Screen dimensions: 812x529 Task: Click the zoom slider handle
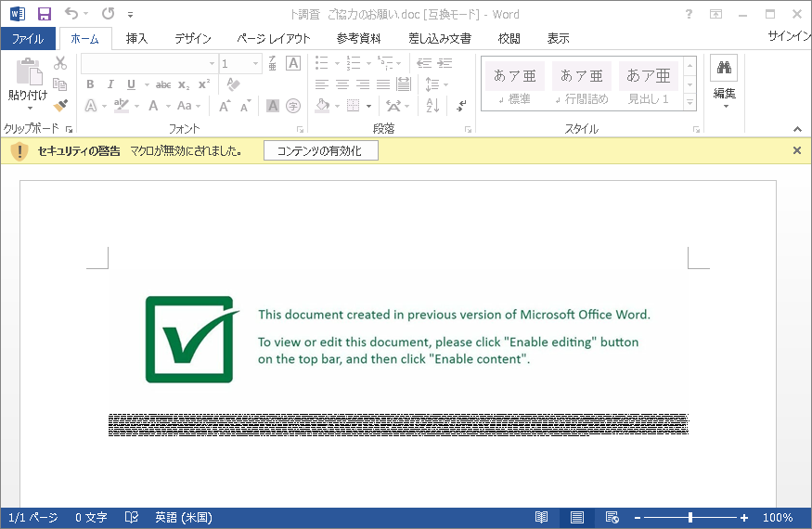(x=690, y=517)
